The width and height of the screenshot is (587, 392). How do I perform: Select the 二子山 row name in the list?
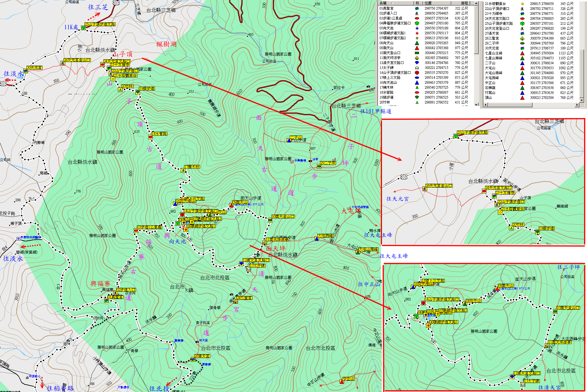coord(490,63)
